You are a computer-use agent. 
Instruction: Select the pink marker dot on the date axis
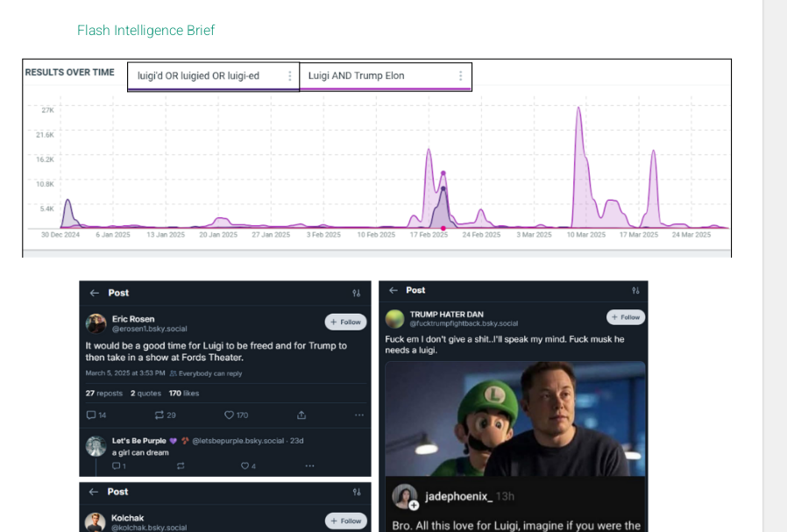pyautogui.click(x=443, y=229)
